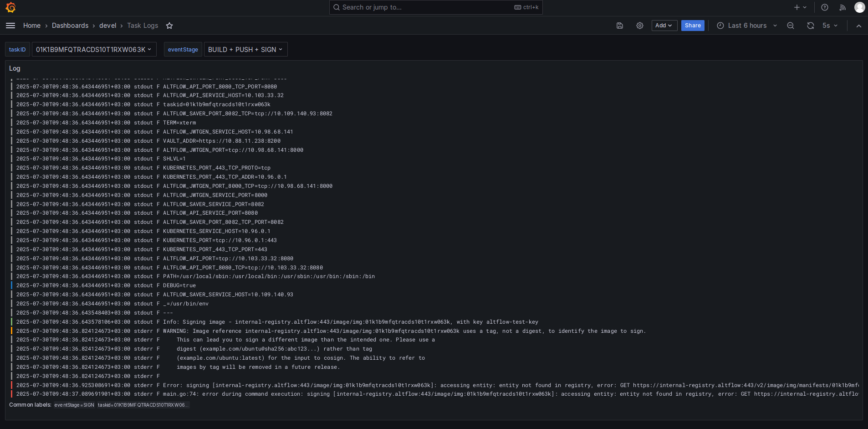Refresh the dashboard now
Viewport: 868px width, 429px height.
[x=811, y=26]
